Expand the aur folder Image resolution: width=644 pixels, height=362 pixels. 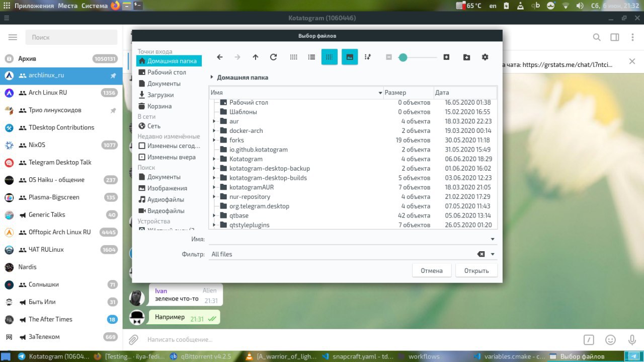pyautogui.click(x=214, y=121)
